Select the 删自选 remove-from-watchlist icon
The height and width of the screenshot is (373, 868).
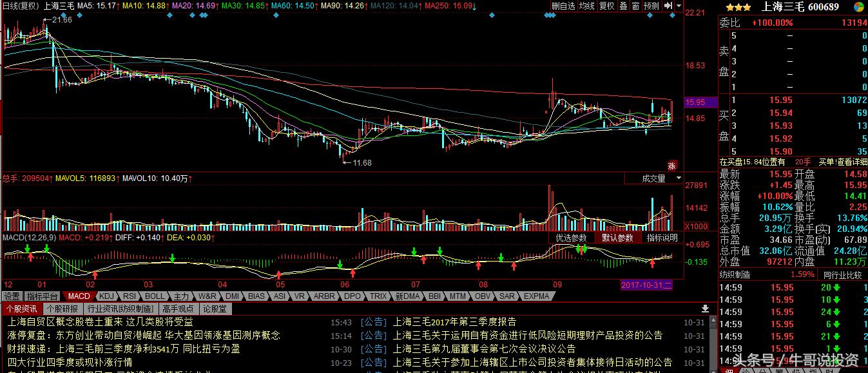pyautogui.click(x=563, y=5)
